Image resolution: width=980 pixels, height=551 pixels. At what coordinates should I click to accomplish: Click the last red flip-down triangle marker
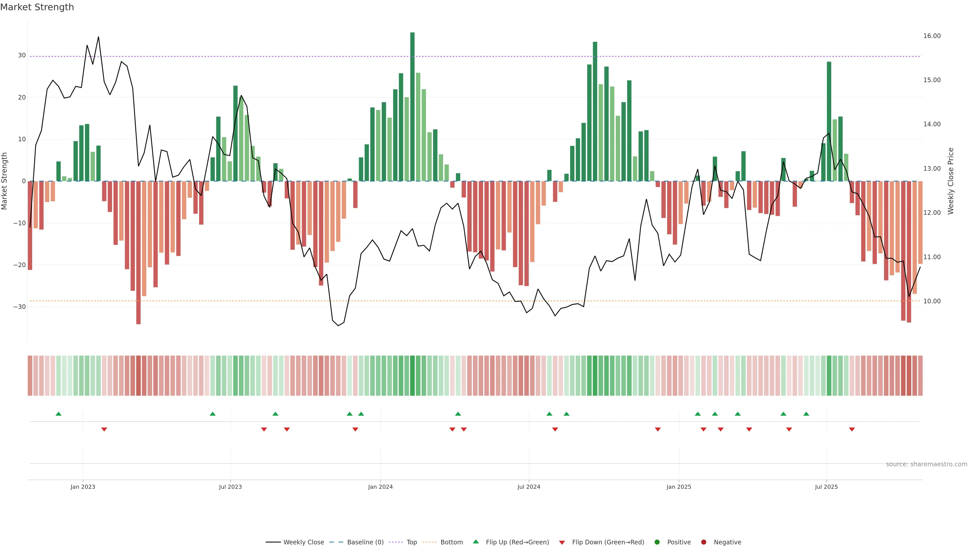(x=852, y=429)
